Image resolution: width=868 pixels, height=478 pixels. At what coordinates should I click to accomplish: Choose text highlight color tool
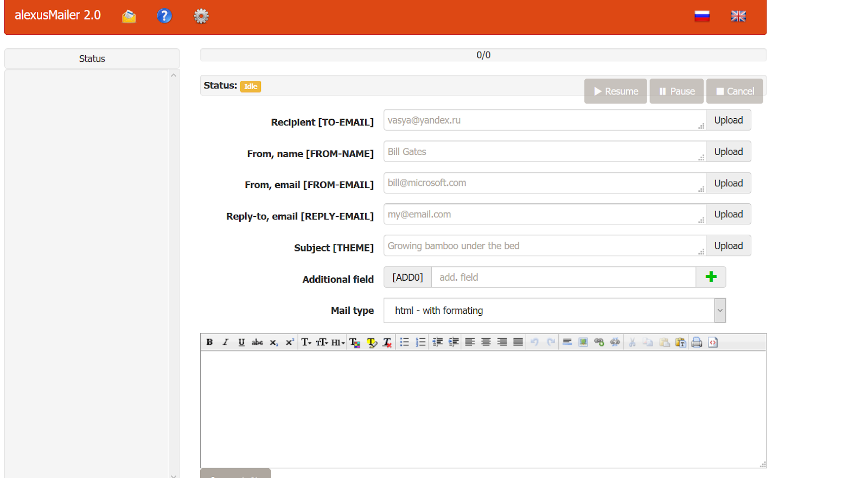372,342
